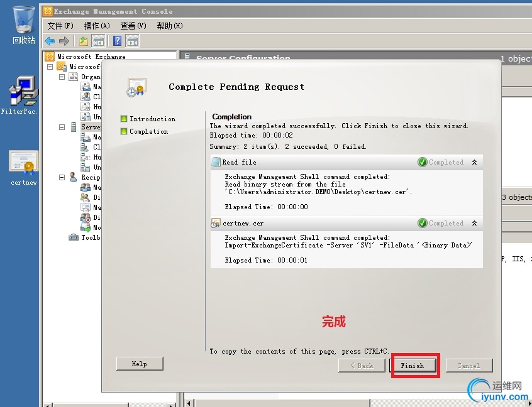Open the 操作(A) menu

[x=97, y=26]
